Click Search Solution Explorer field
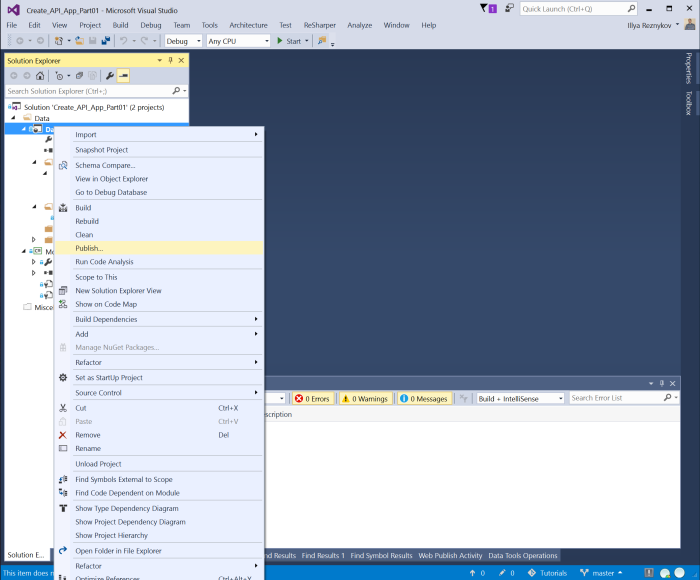700x580 pixels. [x=88, y=91]
